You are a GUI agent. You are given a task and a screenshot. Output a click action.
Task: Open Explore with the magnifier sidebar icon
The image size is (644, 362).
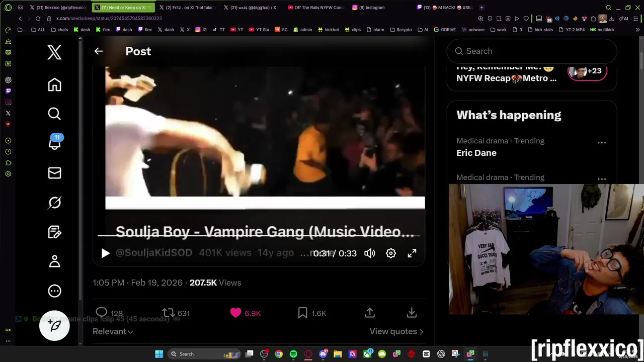coord(54,114)
